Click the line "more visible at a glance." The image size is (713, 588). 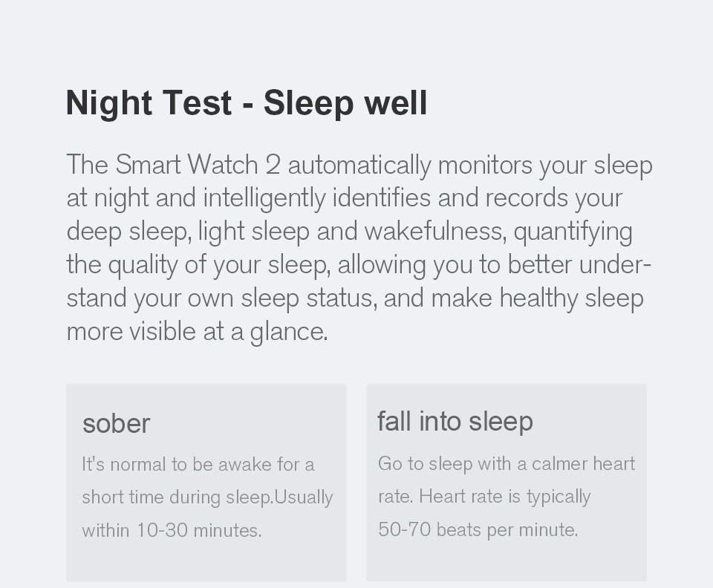(197, 332)
